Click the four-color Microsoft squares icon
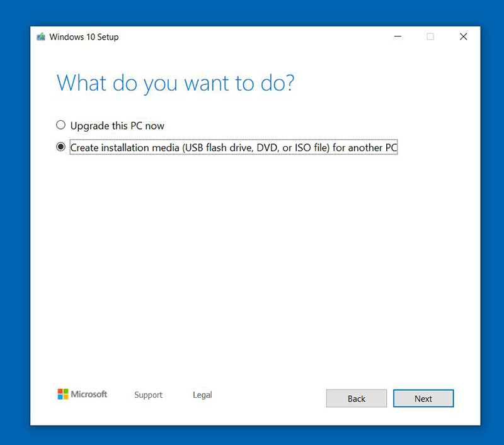 click(64, 395)
